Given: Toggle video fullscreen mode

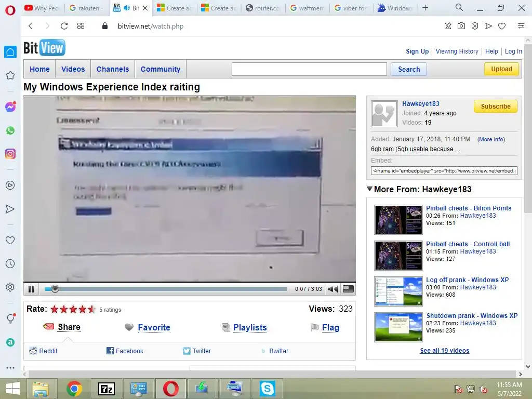Looking at the screenshot, I should pyautogui.click(x=348, y=289).
